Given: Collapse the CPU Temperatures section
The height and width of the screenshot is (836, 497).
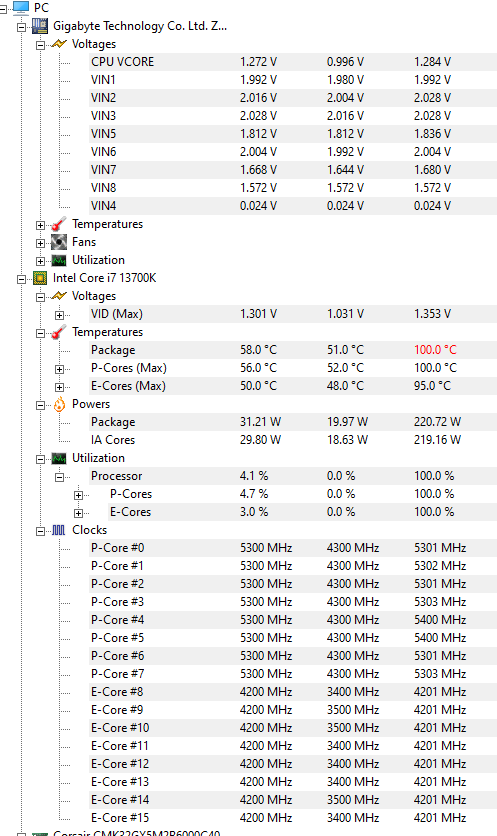Looking at the screenshot, I should 41,333.
